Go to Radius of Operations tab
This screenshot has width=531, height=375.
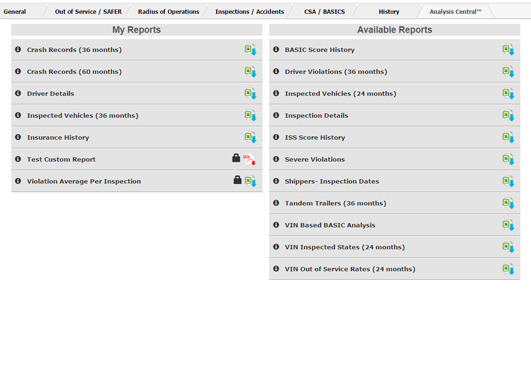click(168, 12)
